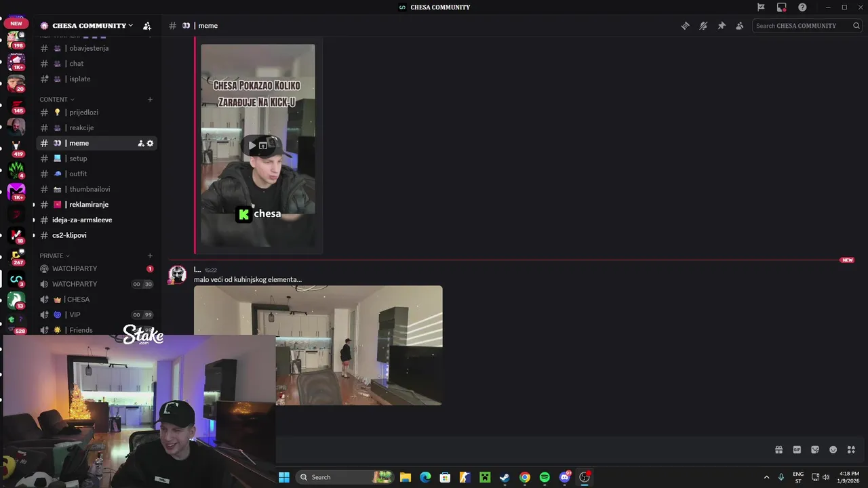Open the Apps launcher icon in message bar
The image size is (868, 488).
(851, 449)
